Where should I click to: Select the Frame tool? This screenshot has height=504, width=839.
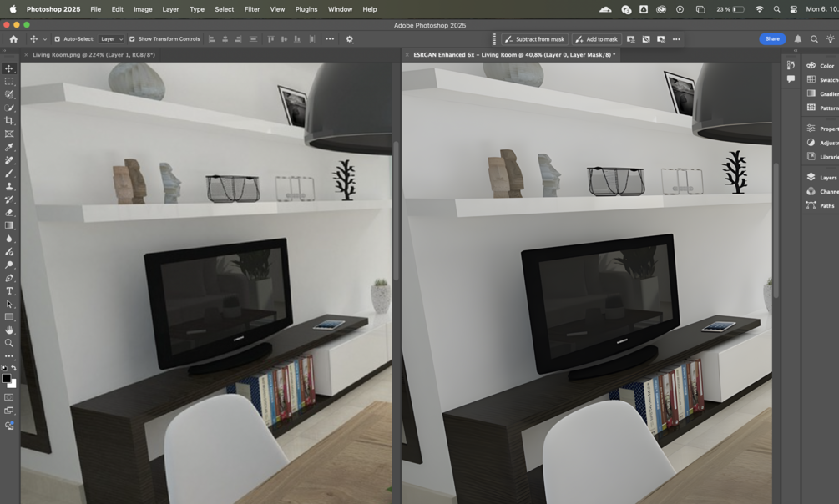tap(9, 134)
